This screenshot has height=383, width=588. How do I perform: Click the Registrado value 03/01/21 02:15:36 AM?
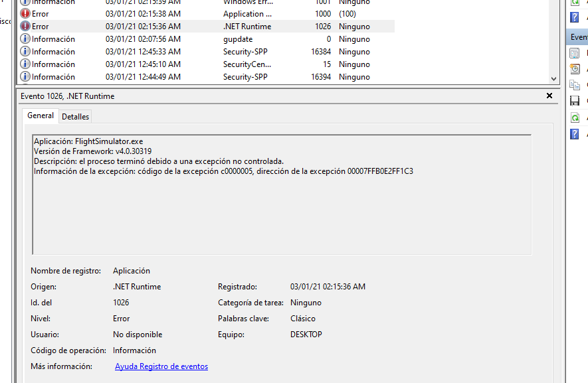328,286
